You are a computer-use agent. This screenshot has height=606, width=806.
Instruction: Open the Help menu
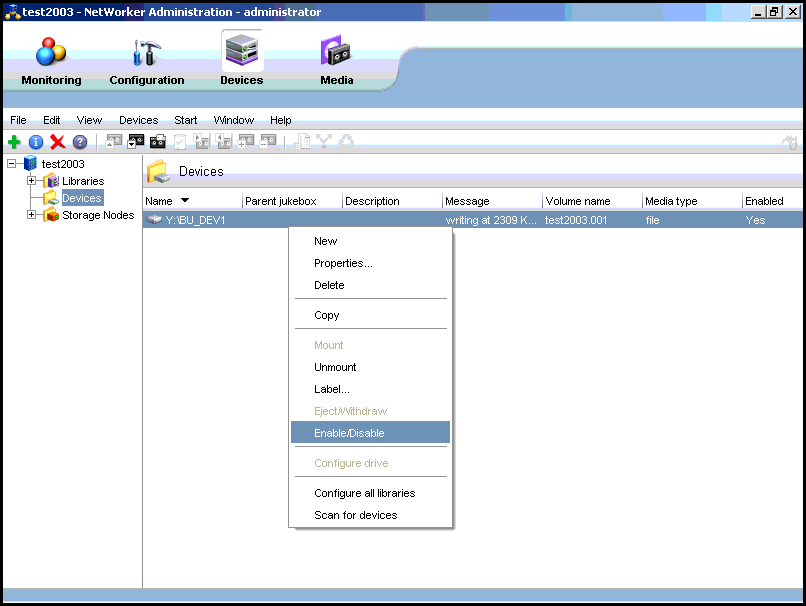coord(281,120)
